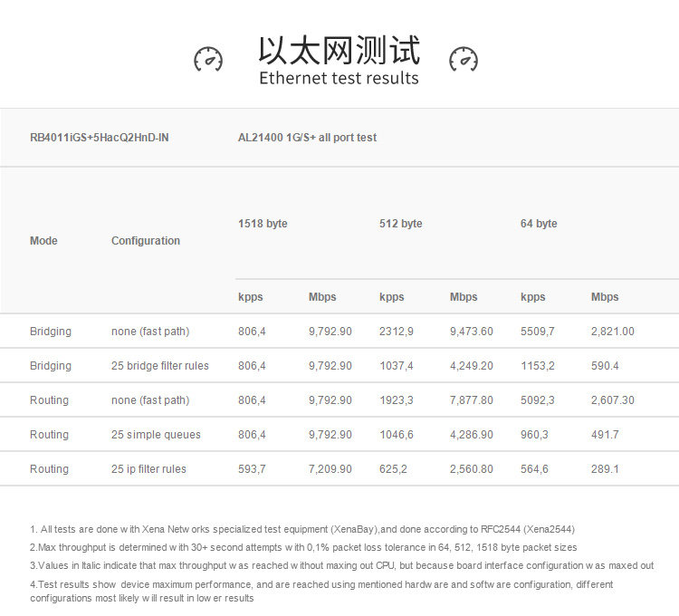This screenshot has height=616, width=679.
Task: Click footnote 3 about values in italic
Action: (341, 566)
